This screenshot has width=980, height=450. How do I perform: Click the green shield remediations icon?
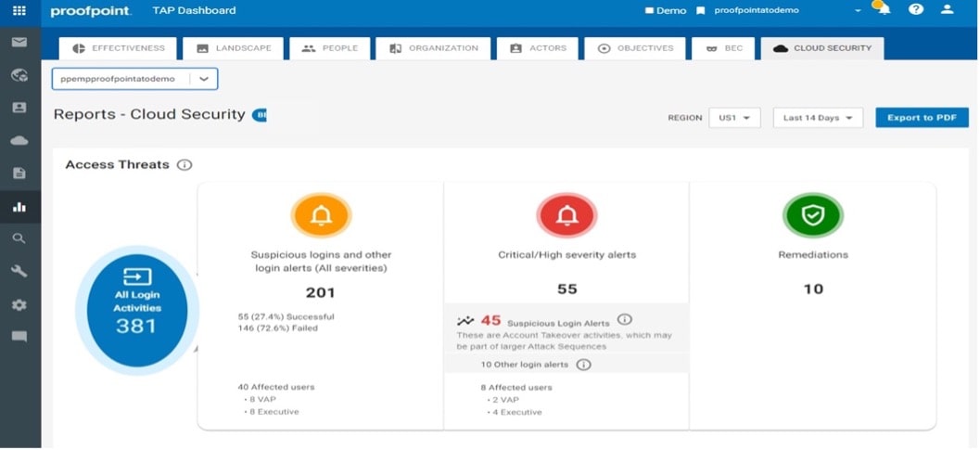pos(813,215)
